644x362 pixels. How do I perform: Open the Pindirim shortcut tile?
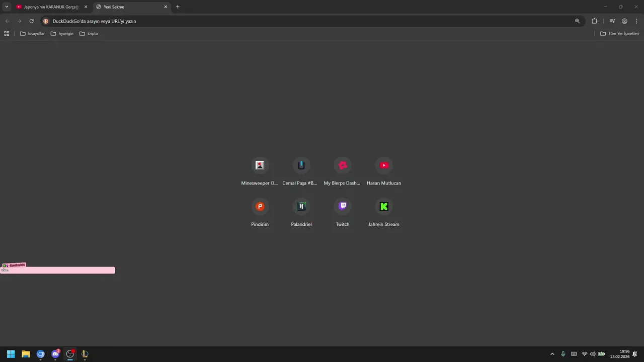pyautogui.click(x=260, y=212)
